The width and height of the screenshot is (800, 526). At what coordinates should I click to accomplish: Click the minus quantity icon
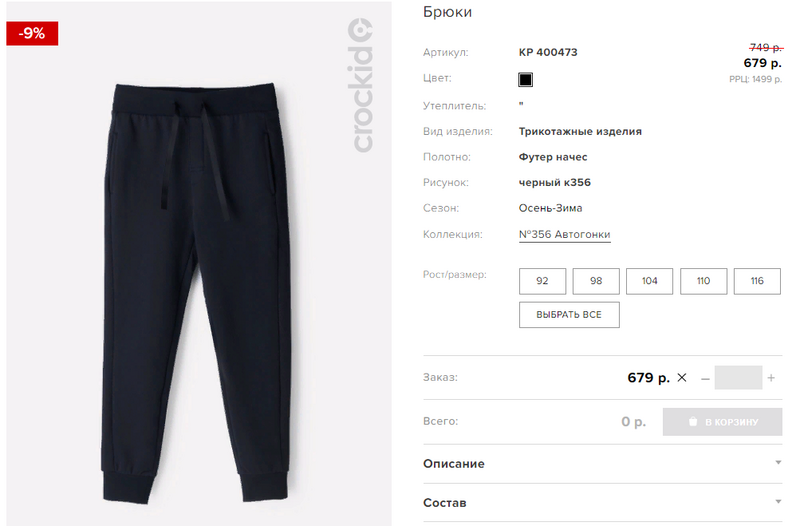pos(705,379)
